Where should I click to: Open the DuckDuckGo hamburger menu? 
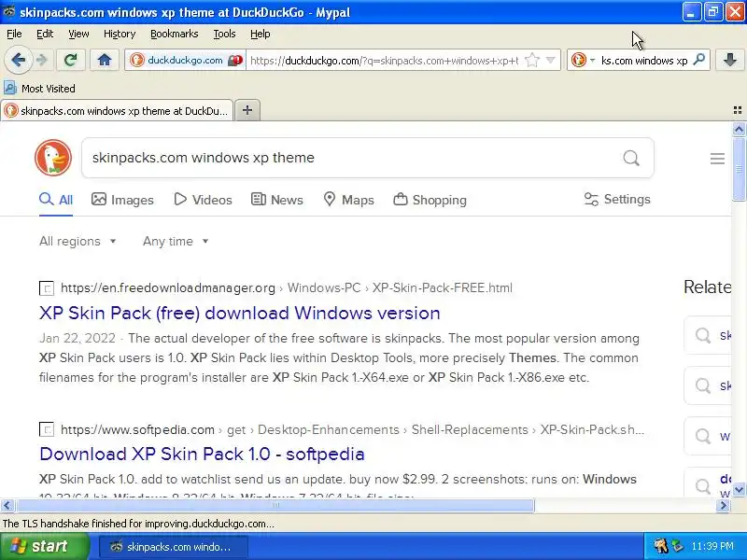(x=717, y=158)
